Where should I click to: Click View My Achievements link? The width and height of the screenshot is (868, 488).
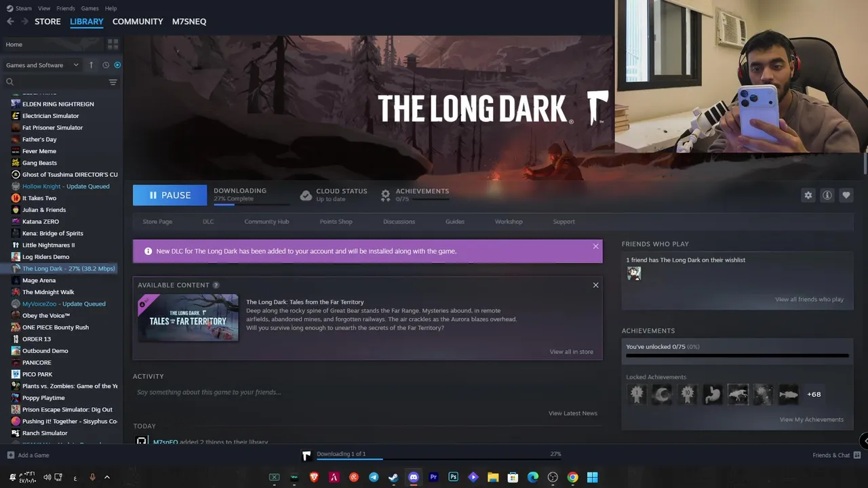812,420
